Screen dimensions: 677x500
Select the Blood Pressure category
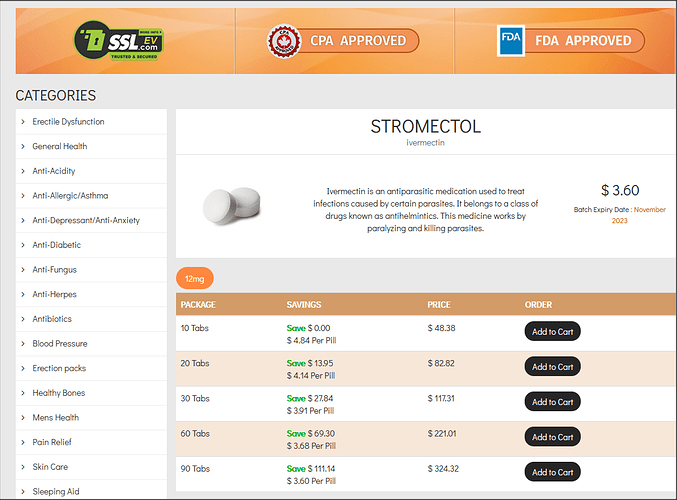pos(60,343)
